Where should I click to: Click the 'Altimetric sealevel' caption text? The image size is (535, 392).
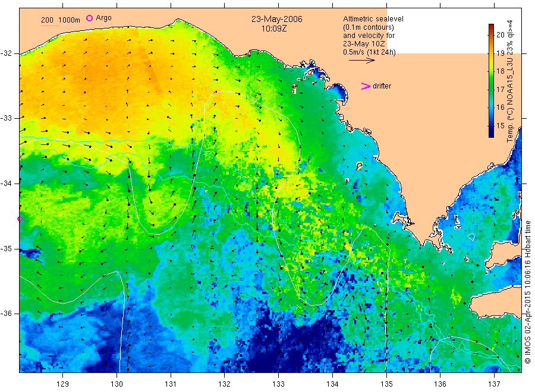coord(373,19)
